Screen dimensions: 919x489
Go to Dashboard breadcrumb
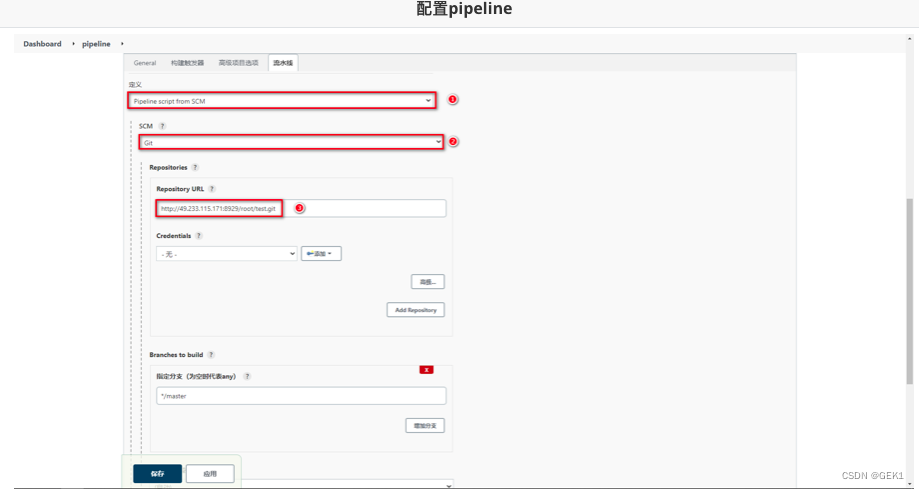pos(42,44)
